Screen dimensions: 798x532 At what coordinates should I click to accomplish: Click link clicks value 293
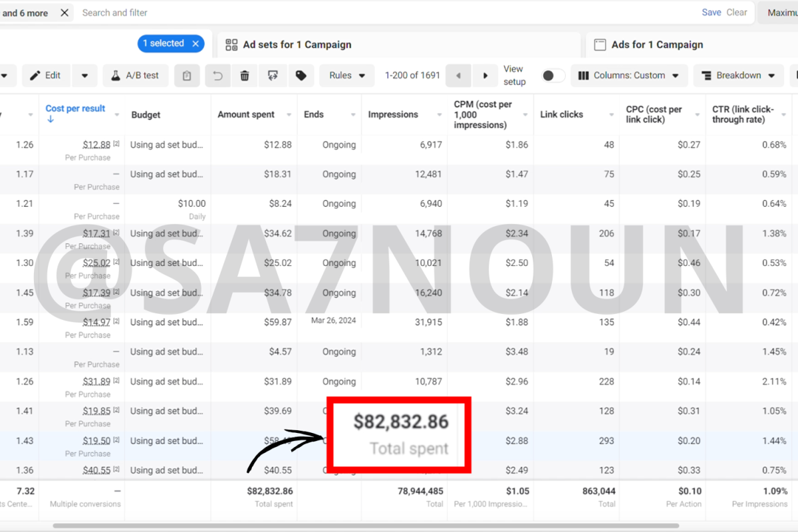[606, 441]
